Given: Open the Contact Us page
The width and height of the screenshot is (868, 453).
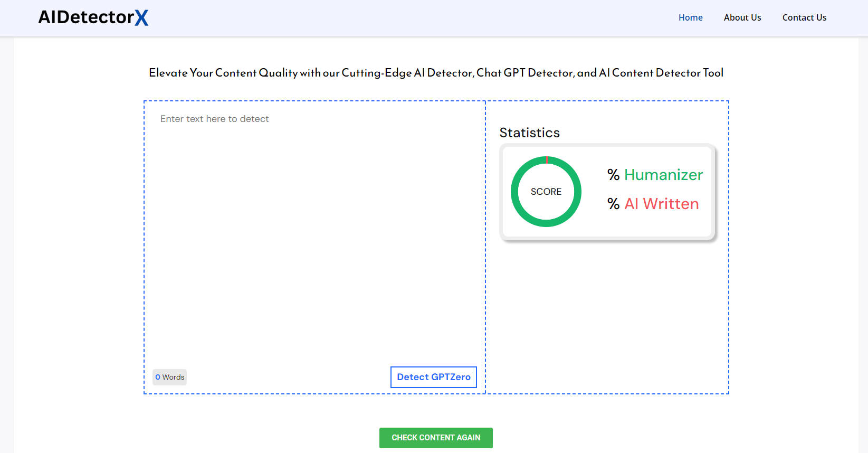Looking at the screenshot, I should [x=804, y=17].
